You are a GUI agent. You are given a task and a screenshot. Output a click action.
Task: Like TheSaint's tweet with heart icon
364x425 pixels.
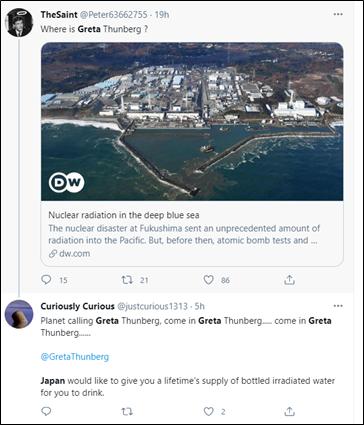click(x=209, y=280)
